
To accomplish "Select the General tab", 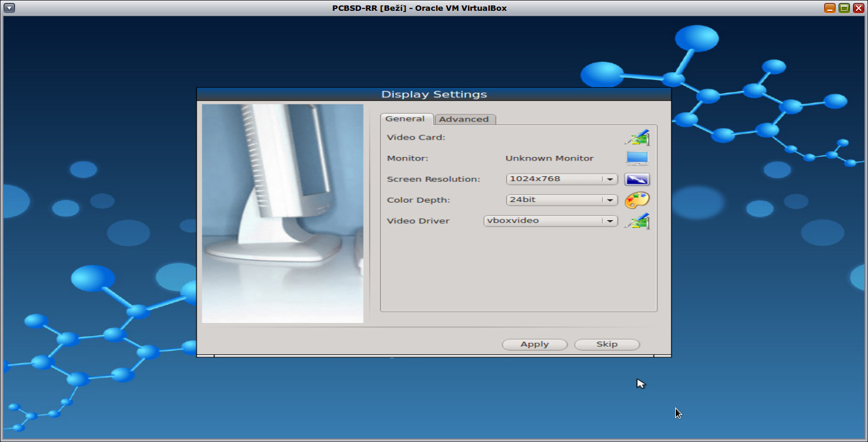I will [406, 118].
